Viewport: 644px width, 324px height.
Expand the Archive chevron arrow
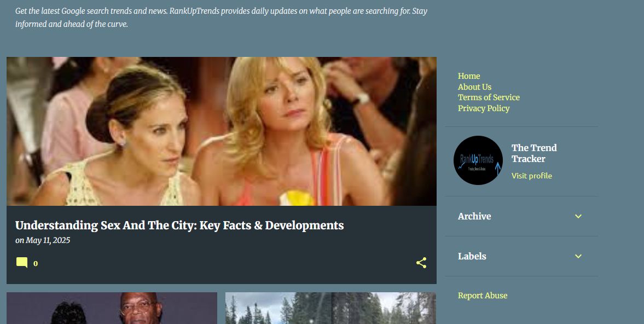578,216
